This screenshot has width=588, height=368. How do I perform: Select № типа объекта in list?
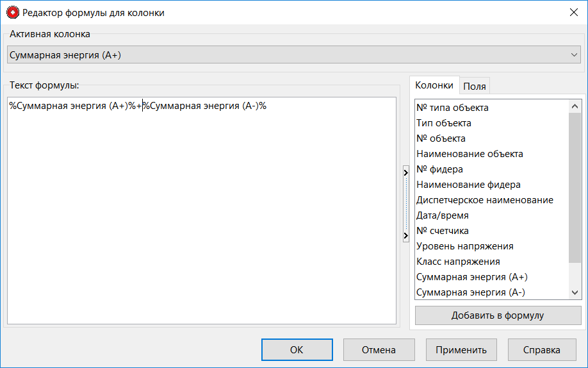point(452,108)
